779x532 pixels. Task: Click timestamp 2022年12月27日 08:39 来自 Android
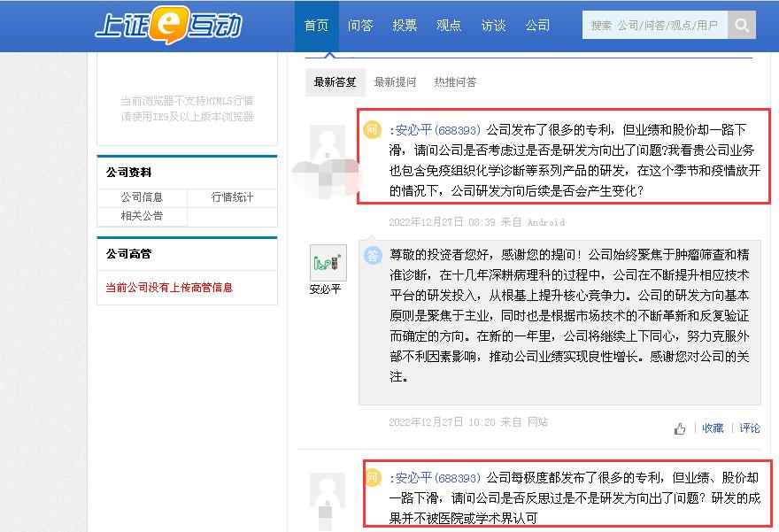pos(476,222)
